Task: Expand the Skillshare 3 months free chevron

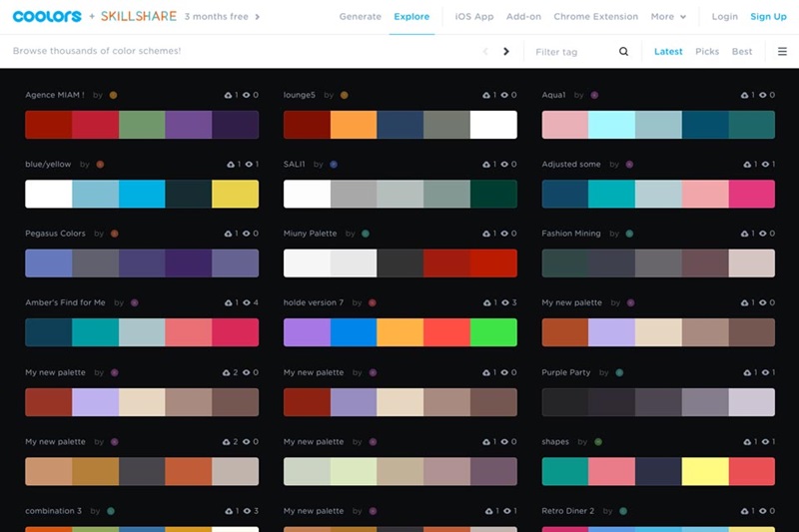Action: (x=258, y=17)
